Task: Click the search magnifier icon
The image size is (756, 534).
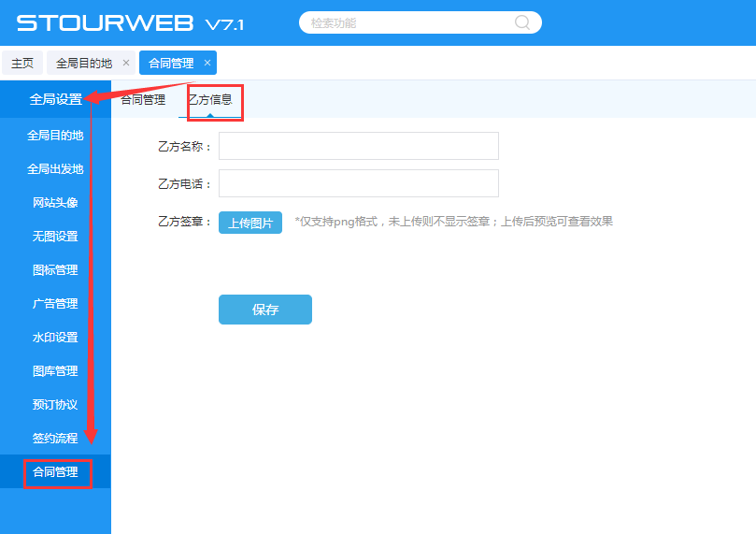Action: click(x=522, y=22)
